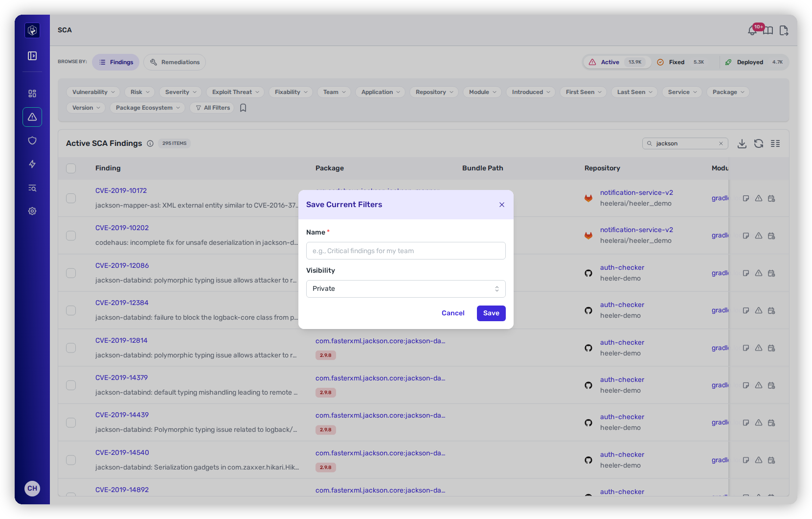The image size is (812, 519).
Task: Open the Heeler logo home icon
Action: pos(32,30)
